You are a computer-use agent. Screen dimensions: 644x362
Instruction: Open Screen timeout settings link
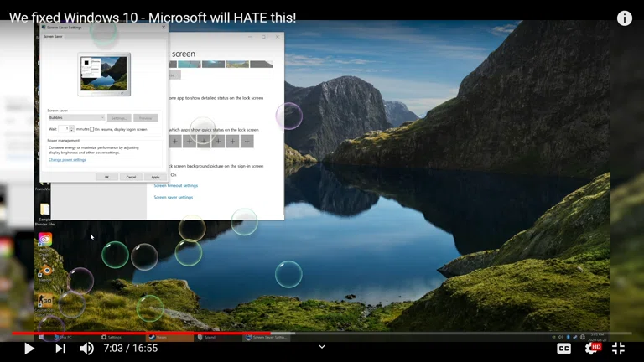pos(176,186)
